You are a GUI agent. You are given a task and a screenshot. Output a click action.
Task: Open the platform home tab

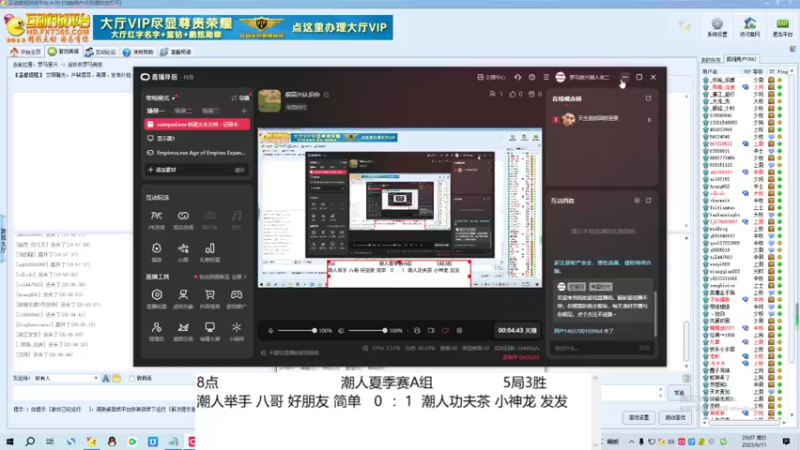pyautogui.click(x=26, y=52)
